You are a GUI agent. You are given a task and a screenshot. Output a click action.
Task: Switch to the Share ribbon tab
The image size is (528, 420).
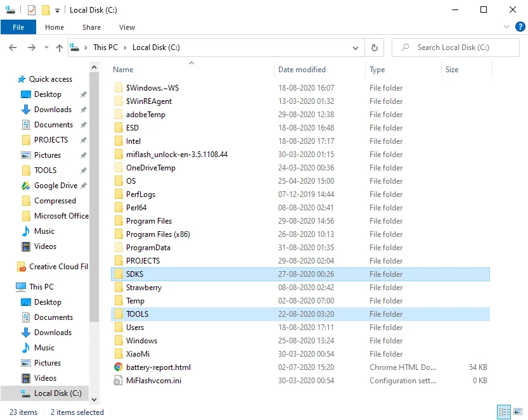pos(91,27)
